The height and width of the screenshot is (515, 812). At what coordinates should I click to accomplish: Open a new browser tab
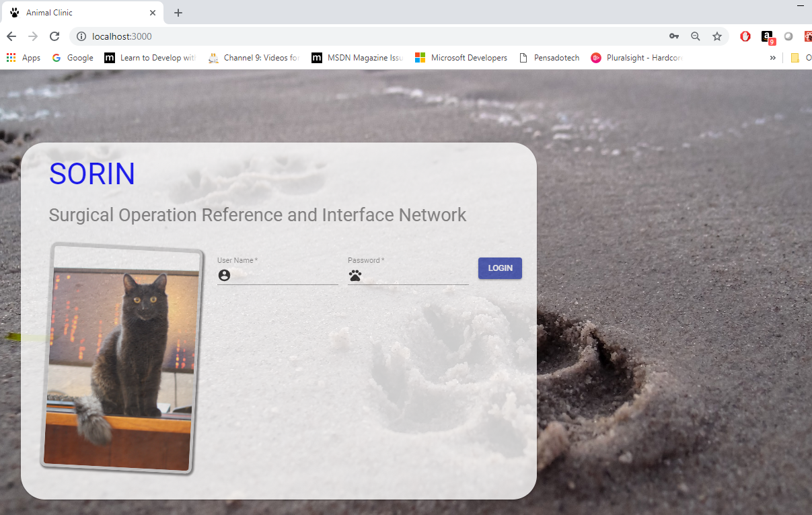178,13
